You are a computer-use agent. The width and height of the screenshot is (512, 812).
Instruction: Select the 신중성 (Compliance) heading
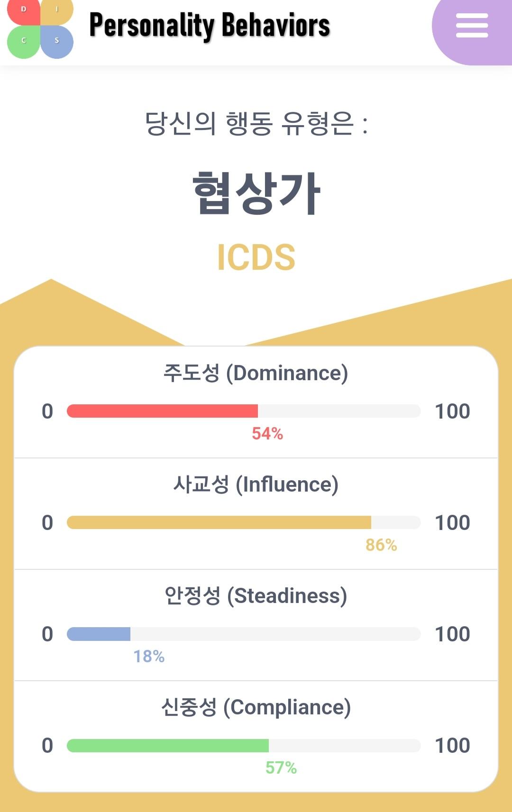[x=256, y=707]
